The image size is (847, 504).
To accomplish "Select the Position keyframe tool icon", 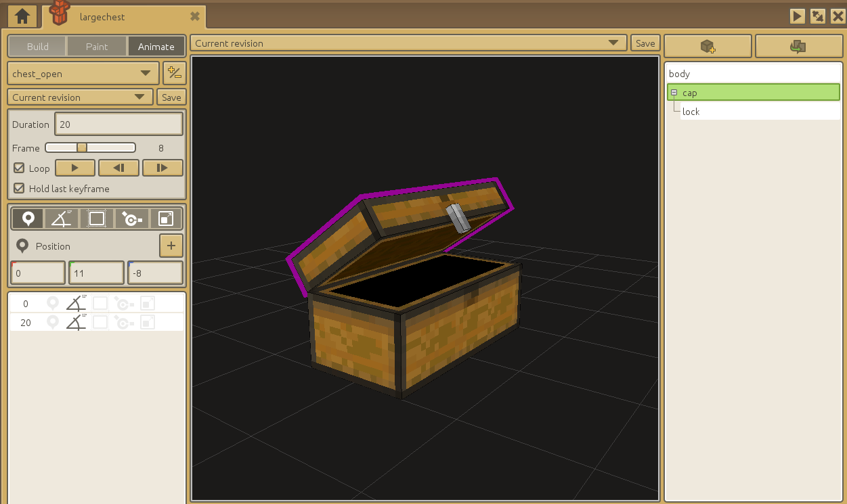I will click(28, 219).
